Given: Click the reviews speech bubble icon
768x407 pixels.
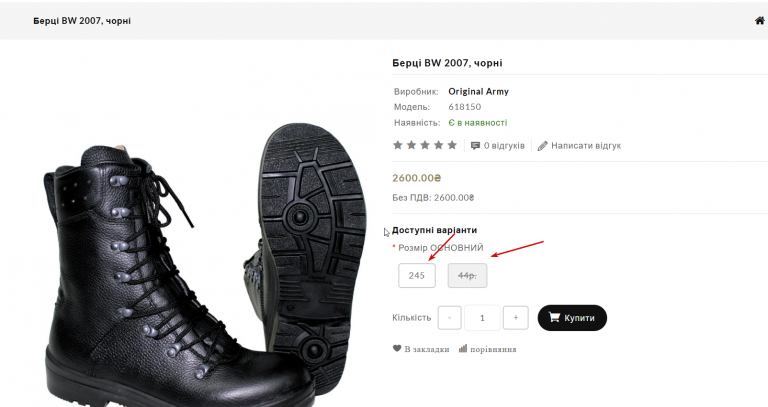Looking at the screenshot, I should tap(475, 146).
